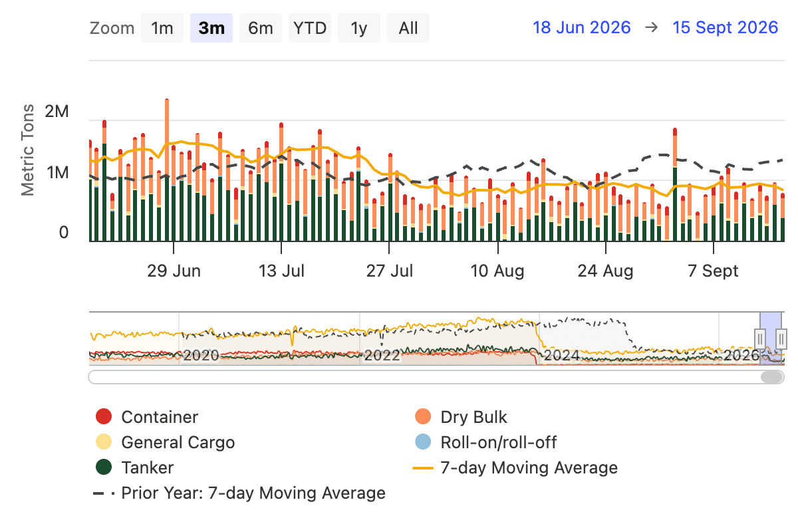The image size is (798, 532).
Task: Click the 27 Jul x-axis label
Action: click(x=390, y=271)
